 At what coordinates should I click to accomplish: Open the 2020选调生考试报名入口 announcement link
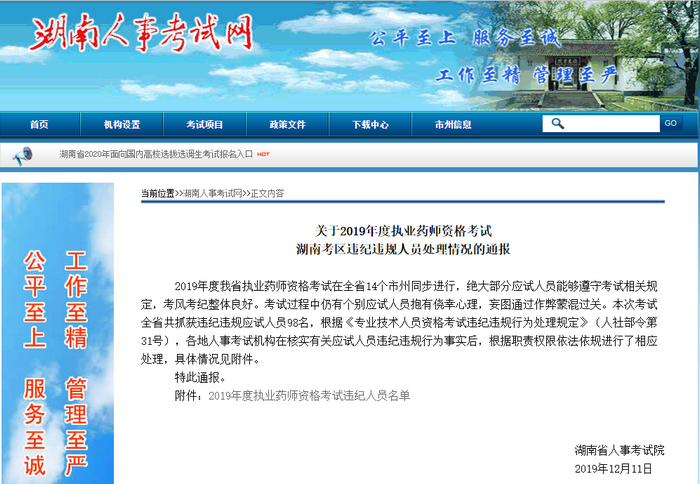[155, 154]
